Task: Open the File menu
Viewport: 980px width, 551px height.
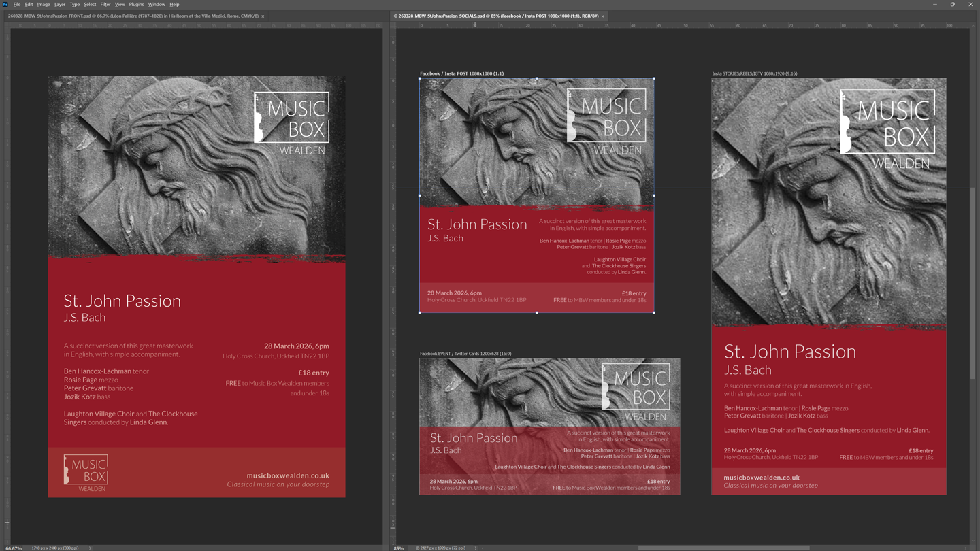Action: point(17,4)
